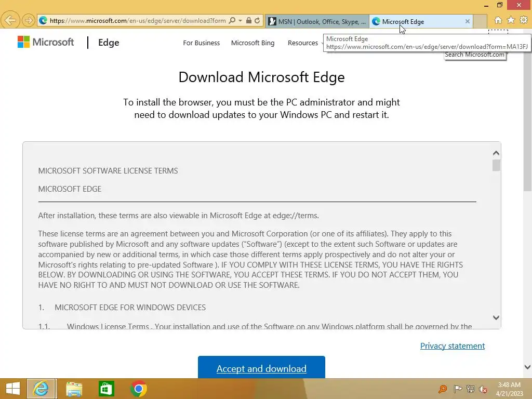This screenshot has width=532, height=399.
Task: Open the Microsoft Bing menu item
Action: tap(253, 43)
